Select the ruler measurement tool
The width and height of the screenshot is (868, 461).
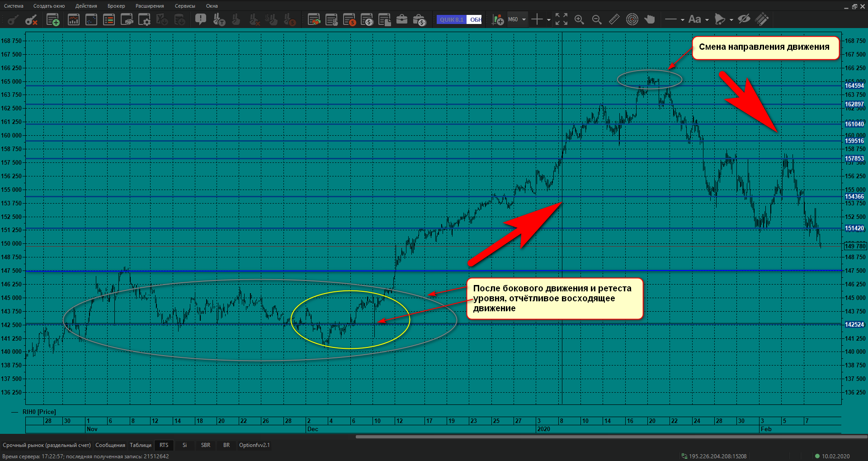(x=614, y=19)
